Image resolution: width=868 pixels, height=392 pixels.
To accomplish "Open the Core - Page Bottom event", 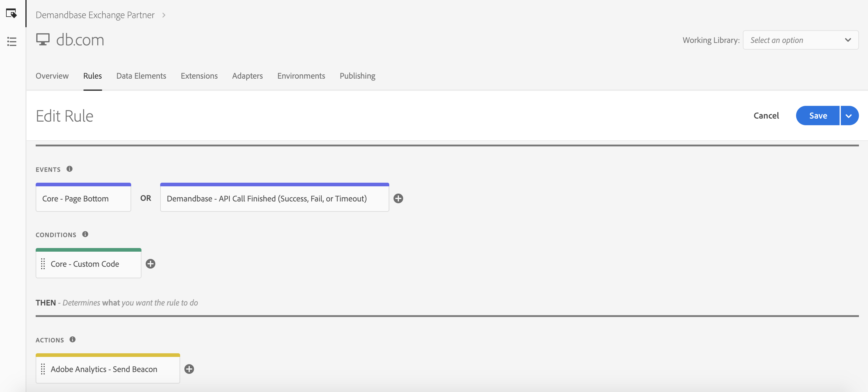I will (83, 197).
